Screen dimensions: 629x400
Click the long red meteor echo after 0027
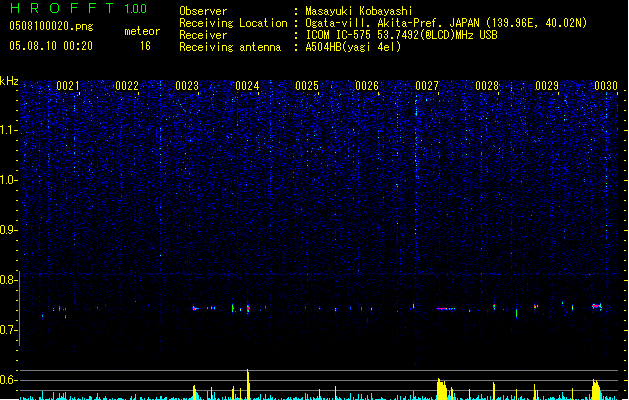coord(446,309)
